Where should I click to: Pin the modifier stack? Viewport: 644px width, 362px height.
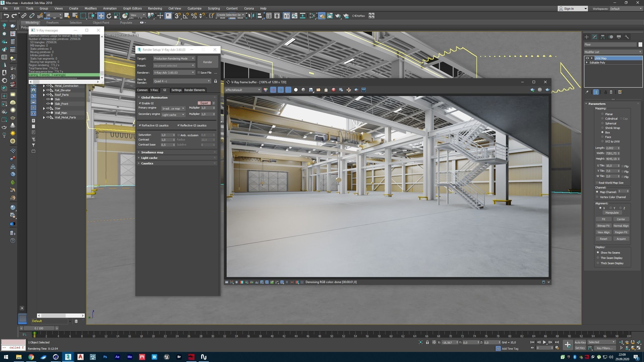587,92
